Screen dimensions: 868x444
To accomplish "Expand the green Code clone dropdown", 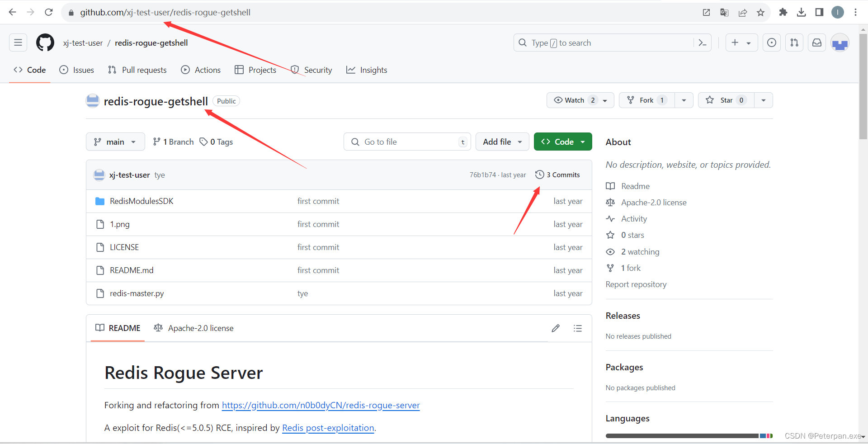I will (x=563, y=142).
